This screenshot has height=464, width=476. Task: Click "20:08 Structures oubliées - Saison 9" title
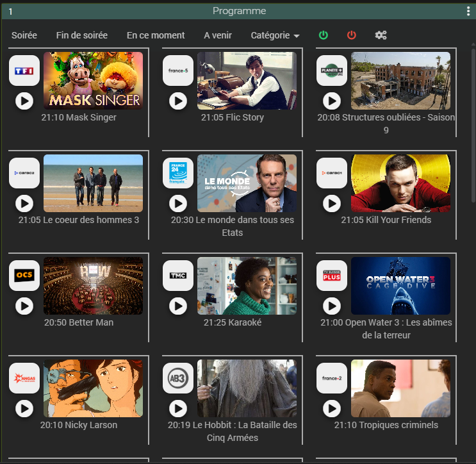coord(386,124)
